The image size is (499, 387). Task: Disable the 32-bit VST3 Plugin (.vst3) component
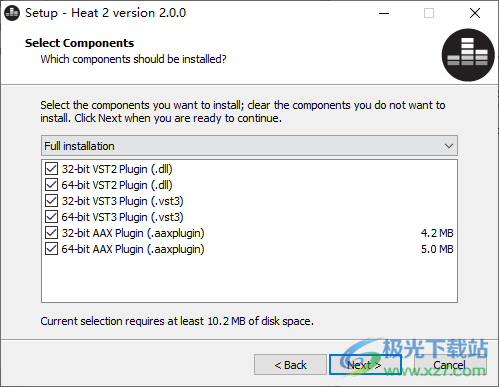(x=51, y=201)
